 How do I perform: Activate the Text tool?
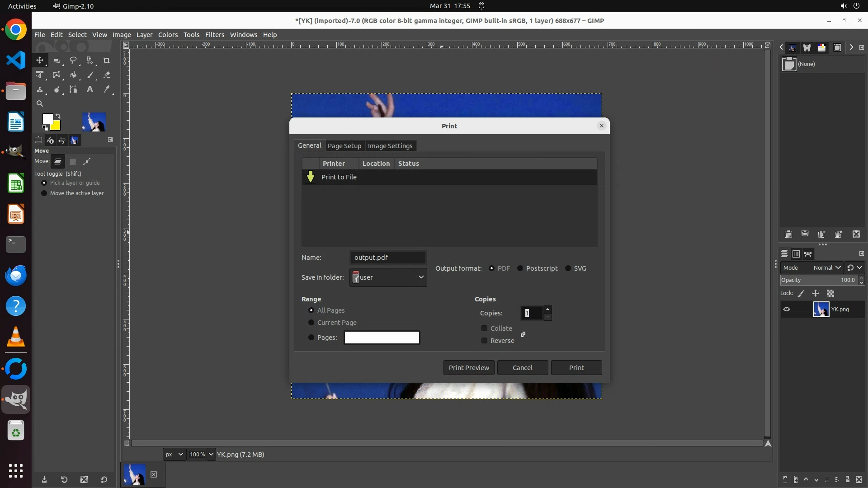(90, 89)
